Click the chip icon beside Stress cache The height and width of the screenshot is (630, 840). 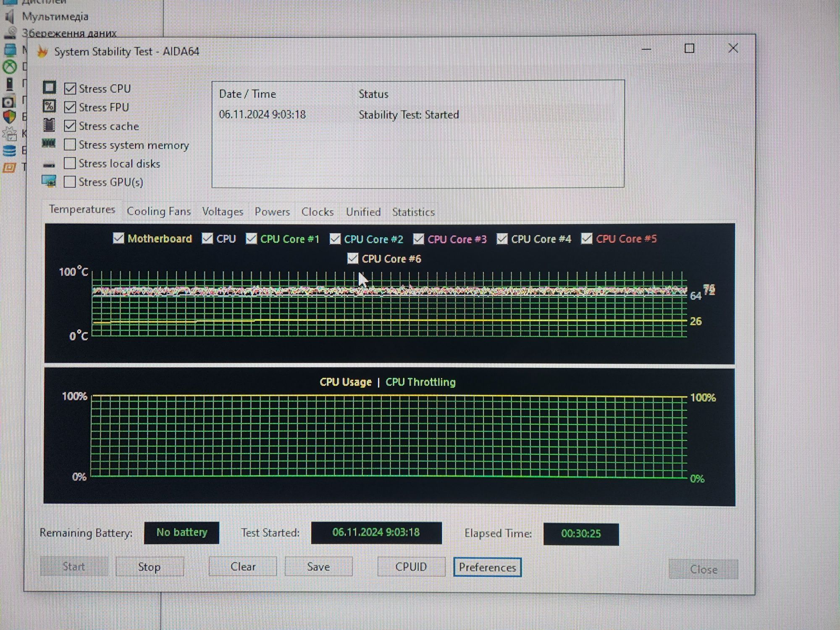pyautogui.click(x=49, y=125)
